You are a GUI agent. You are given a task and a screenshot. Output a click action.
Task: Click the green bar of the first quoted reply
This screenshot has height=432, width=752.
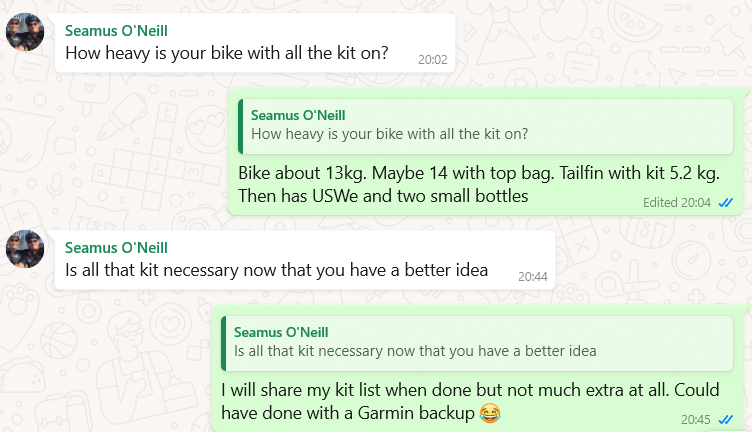pyautogui.click(x=240, y=127)
